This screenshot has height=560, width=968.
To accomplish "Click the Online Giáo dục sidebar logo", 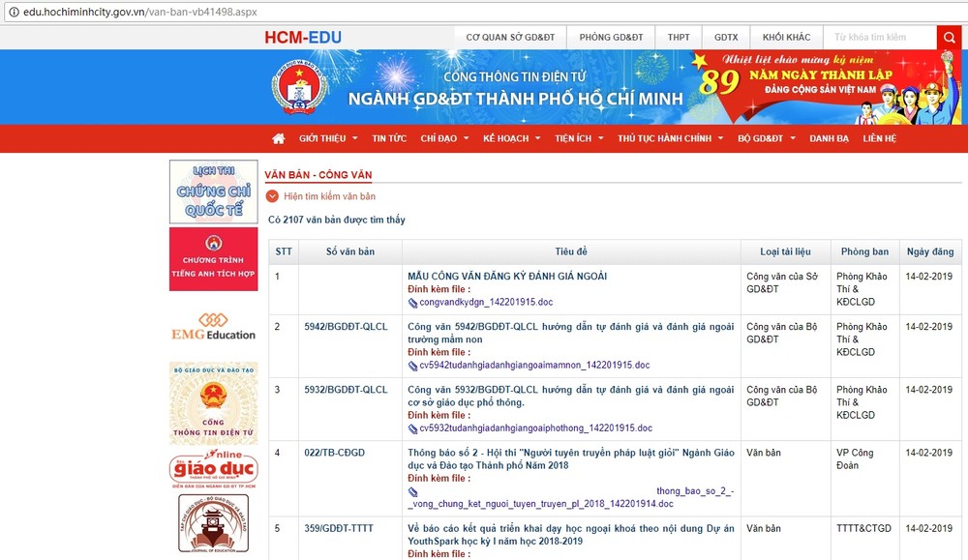I will [213, 468].
